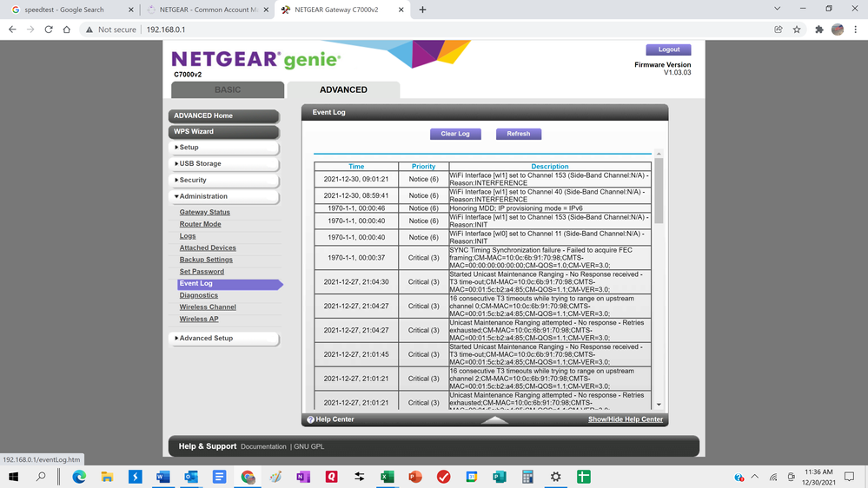The height and width of the screenshot is (488, 868).
Task: Share this page icon in address bar
Action: (x=779, y=30)
